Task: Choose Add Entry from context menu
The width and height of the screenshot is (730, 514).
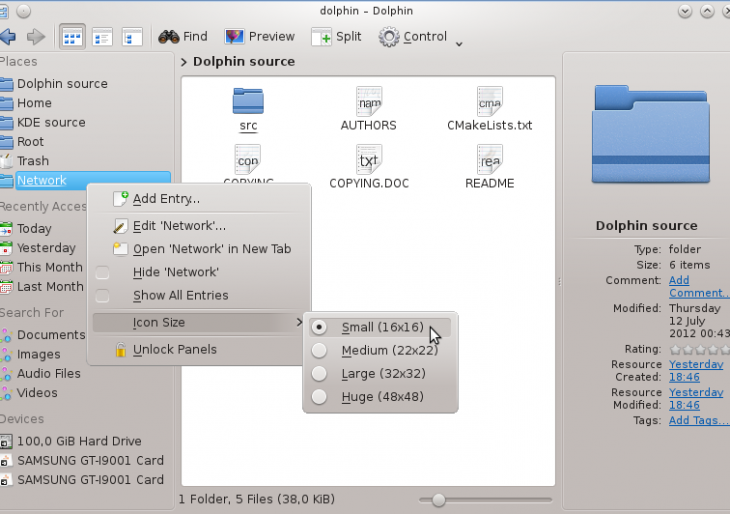Action: click(x=165, y=199)
